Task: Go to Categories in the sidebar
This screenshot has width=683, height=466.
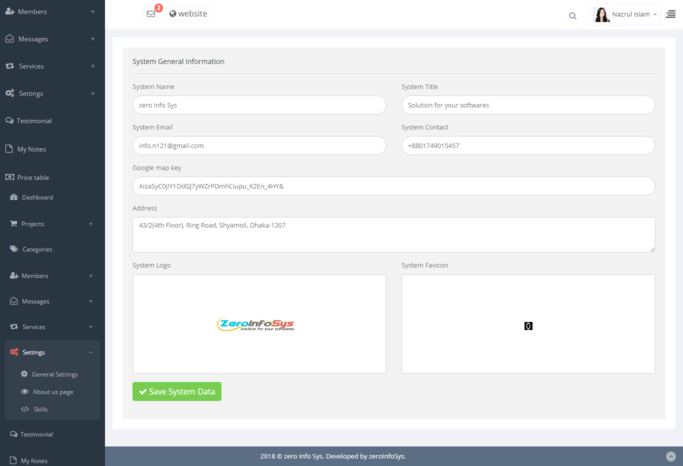Action: coord(37,249)
